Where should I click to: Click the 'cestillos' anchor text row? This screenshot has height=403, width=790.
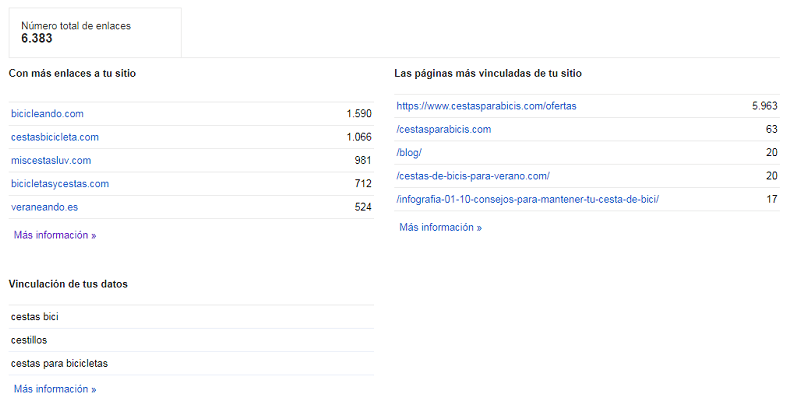pos(29,340)
